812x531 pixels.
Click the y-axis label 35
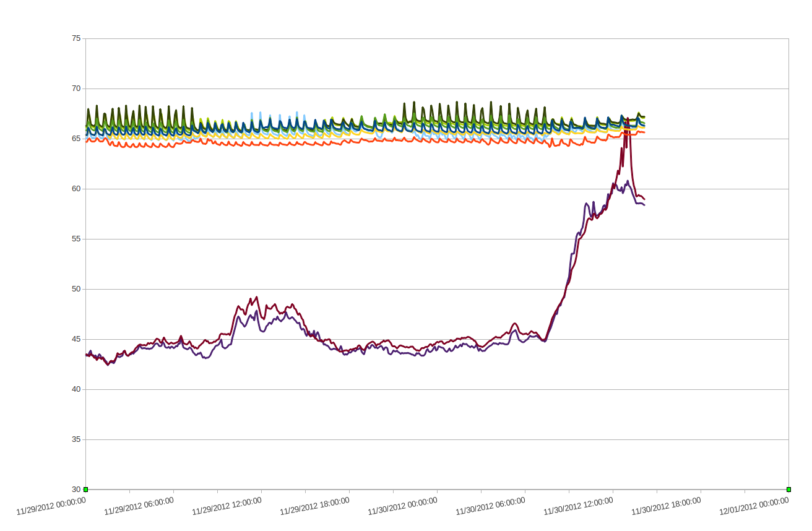[x=76, y=439]
